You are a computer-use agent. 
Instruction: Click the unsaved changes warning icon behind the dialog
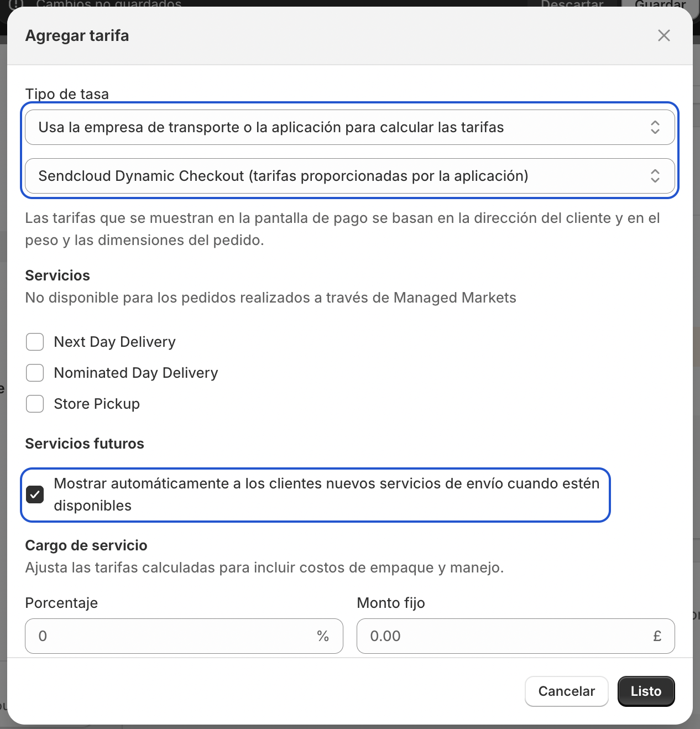point(16,3)
